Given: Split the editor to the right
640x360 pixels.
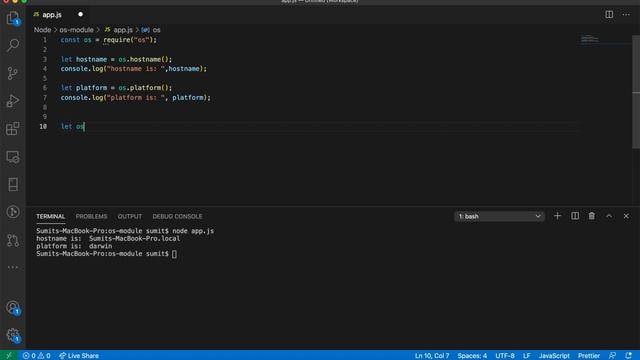Looking at the screenshot, I should (609, 14).
